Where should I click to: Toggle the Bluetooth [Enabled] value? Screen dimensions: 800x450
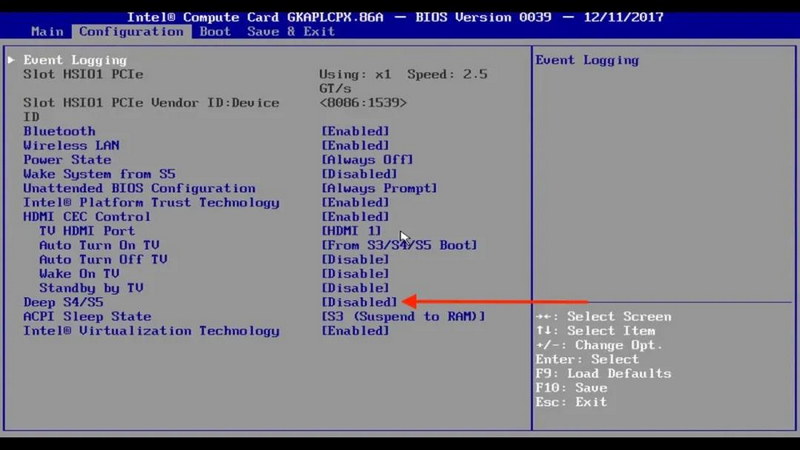tap(355, 131)
